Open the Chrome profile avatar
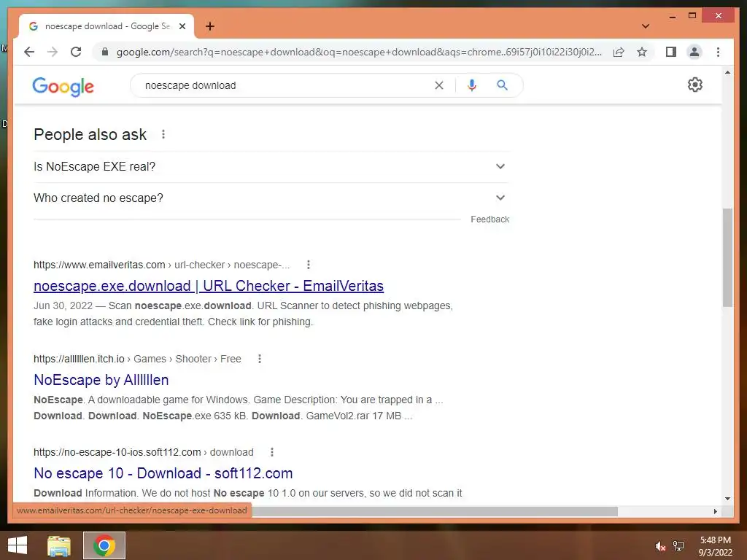 (x=694, y=52)
